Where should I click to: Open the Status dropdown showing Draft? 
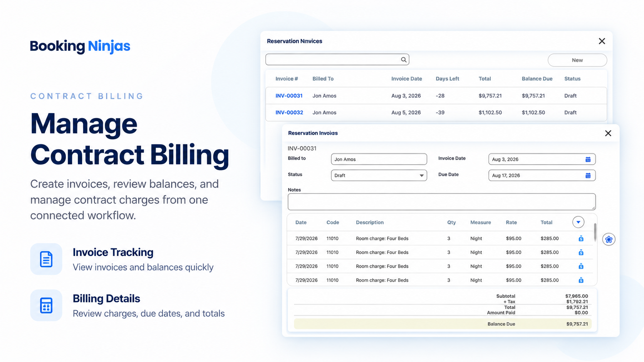point(379,175)
